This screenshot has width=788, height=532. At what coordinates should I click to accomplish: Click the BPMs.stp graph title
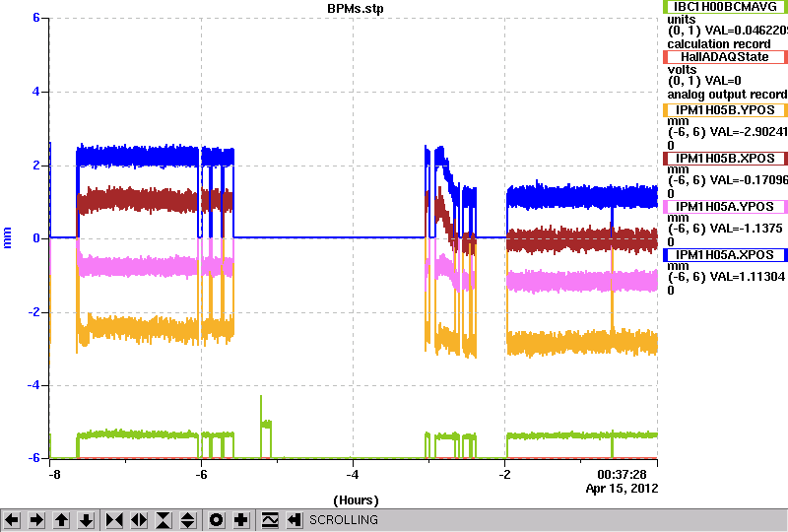click(356, 9)
